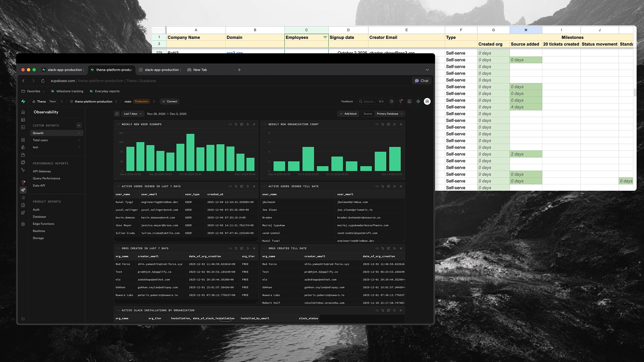644x362 pixels.
Task: Open Query Performance report
Action: click(46, 178)
